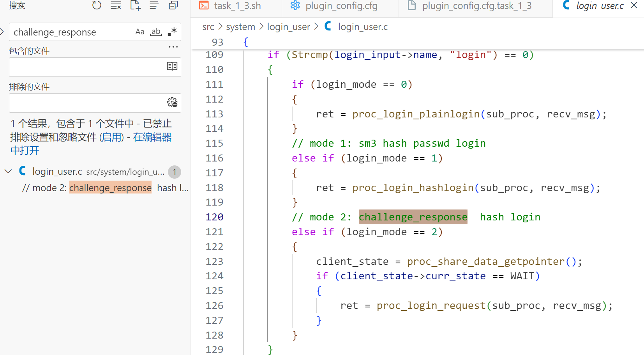Click gear icon on plugin_config.cfg tab
This screenshot has width=644, height=355.
point(295,5)
